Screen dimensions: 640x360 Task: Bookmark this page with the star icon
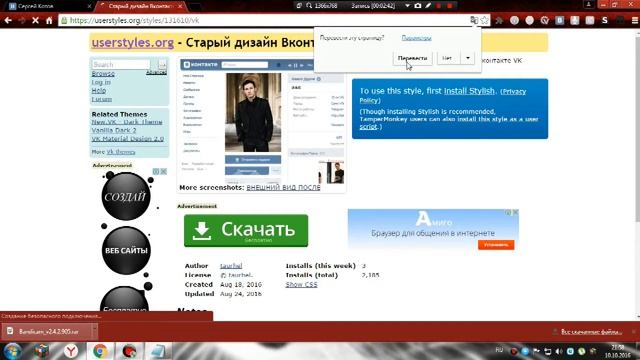(484, 20)
